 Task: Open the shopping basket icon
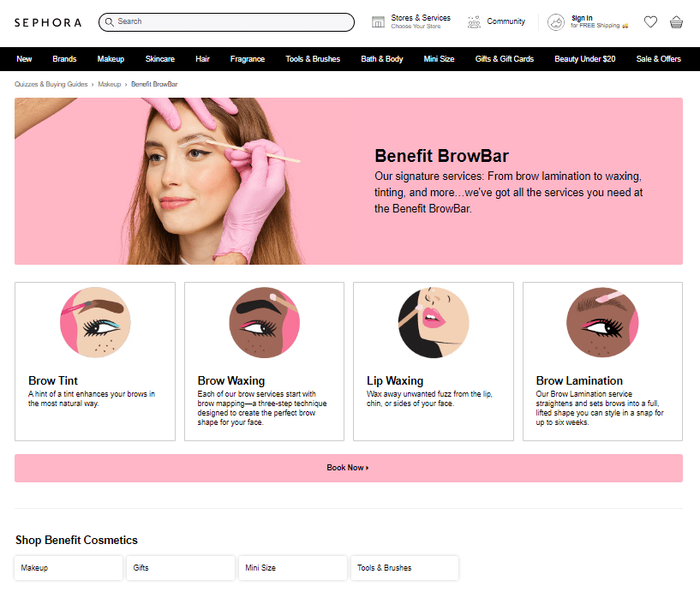coord(676,22)
